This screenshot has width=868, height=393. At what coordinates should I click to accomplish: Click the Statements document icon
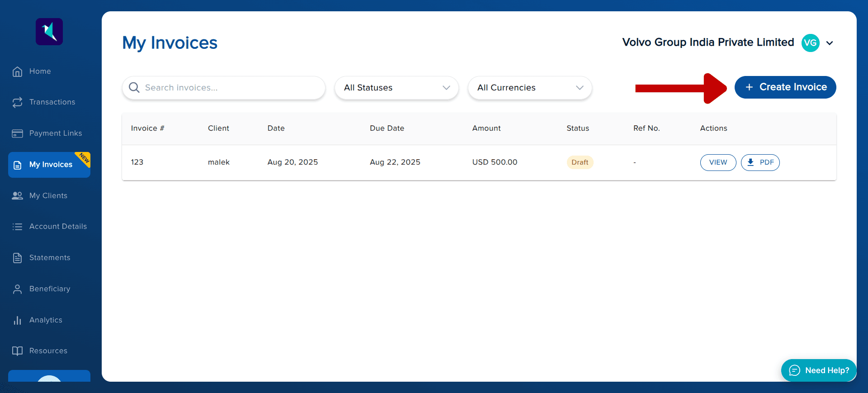[x=17, y=258]
